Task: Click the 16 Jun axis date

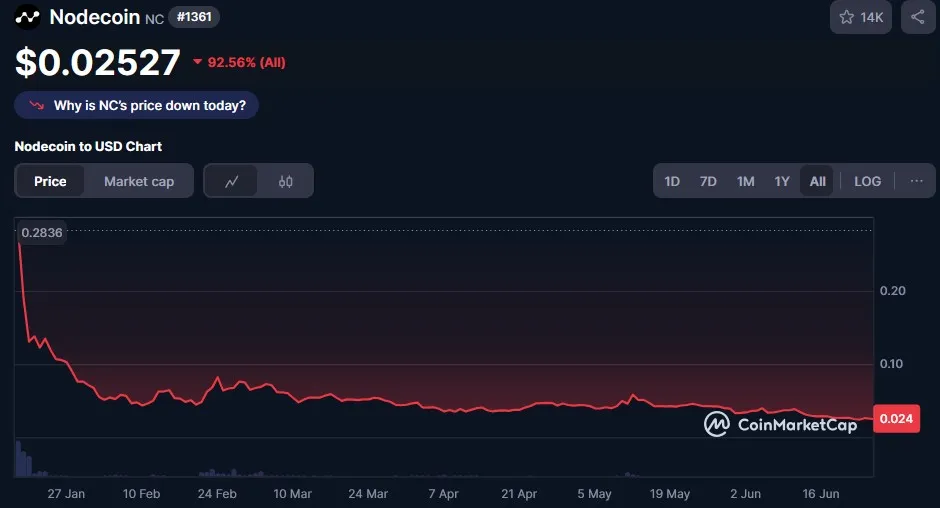Action: pos(821,494)
